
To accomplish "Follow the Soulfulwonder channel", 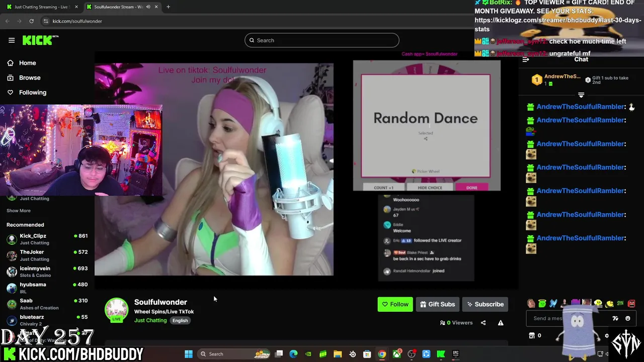I will click(395, 304).
